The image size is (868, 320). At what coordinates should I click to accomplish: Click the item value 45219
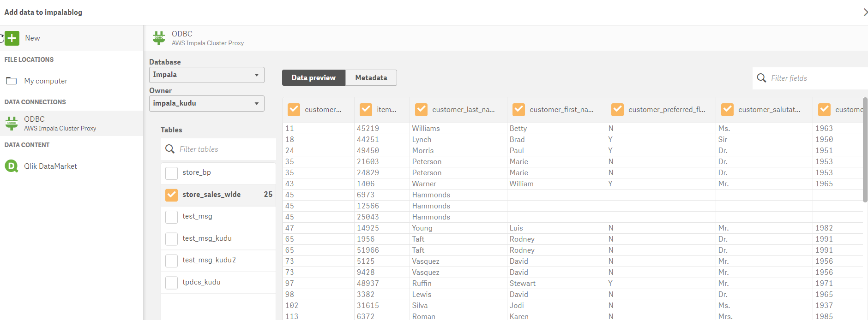coord(368,129)
